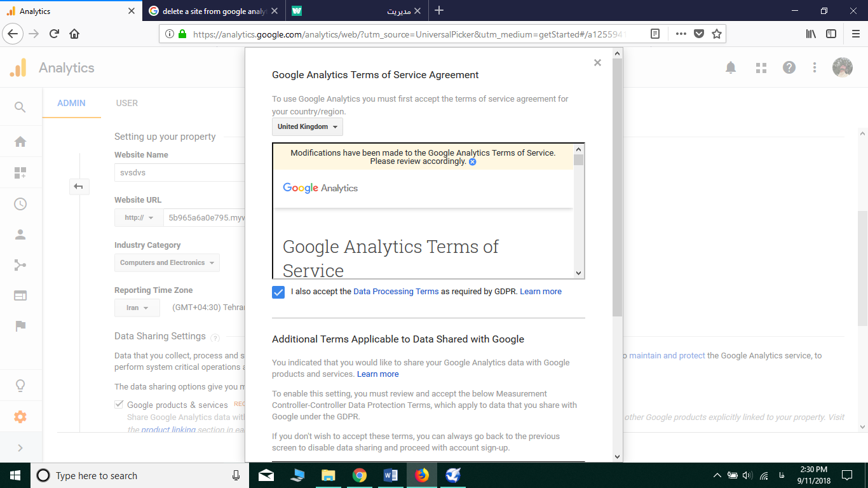Expand the United Kingdom country dropdown
868x488 pixels.
click(307, 126)
